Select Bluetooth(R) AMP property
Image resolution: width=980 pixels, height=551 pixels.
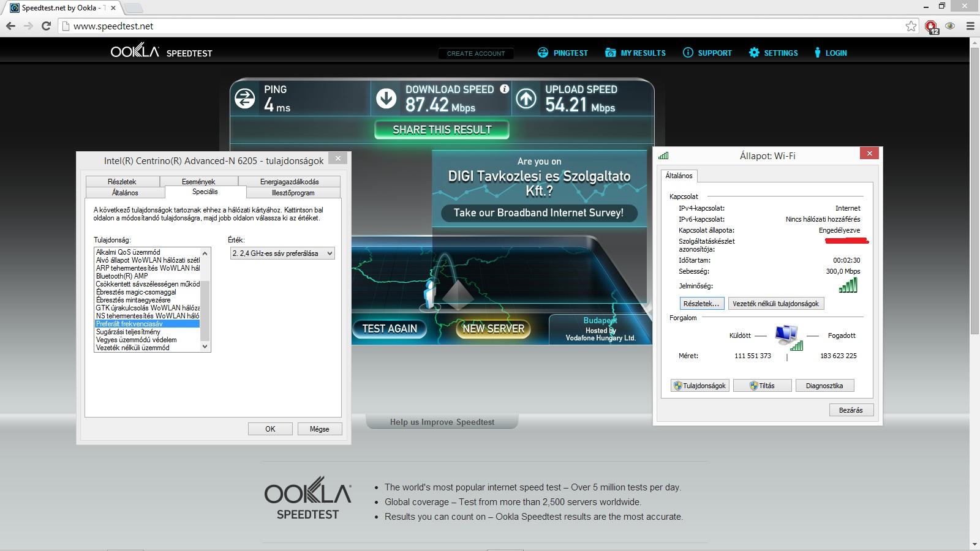click(148, 276)
